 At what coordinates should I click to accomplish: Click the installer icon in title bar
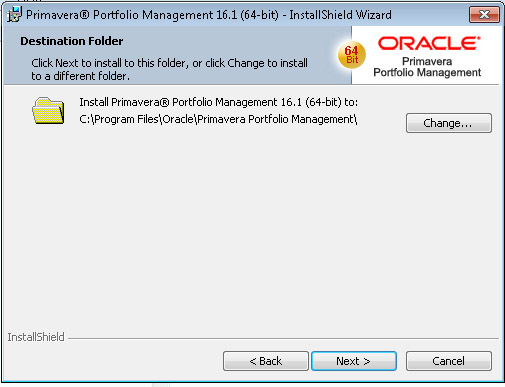(14, 14)
